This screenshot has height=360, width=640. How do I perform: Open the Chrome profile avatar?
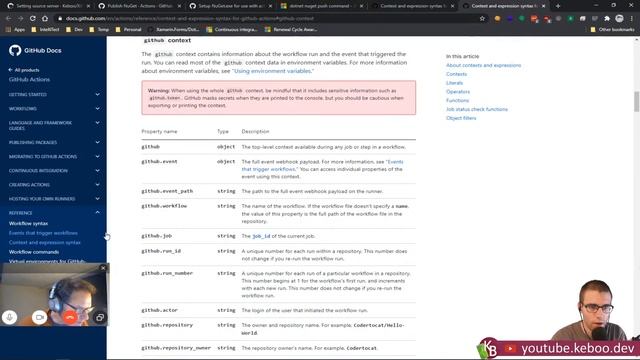(x=619, y=18)
